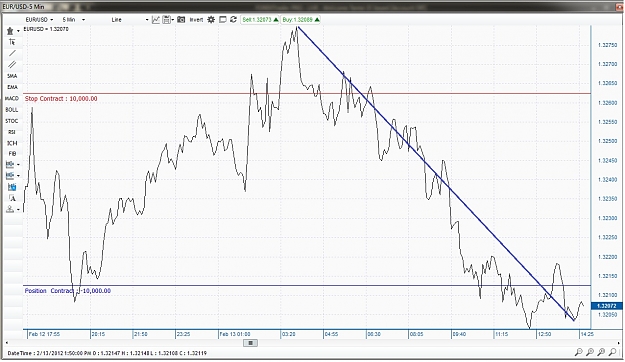Viewport: 625px width, 362px height.
Task: Click the DateTime OHLC status bar text
Action: pos(107,353)
